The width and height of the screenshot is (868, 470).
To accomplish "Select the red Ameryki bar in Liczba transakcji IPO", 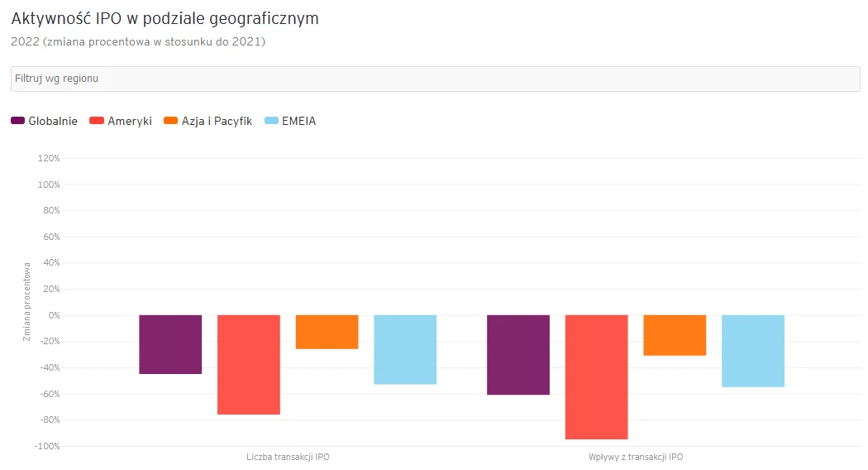I will point(249,364).
